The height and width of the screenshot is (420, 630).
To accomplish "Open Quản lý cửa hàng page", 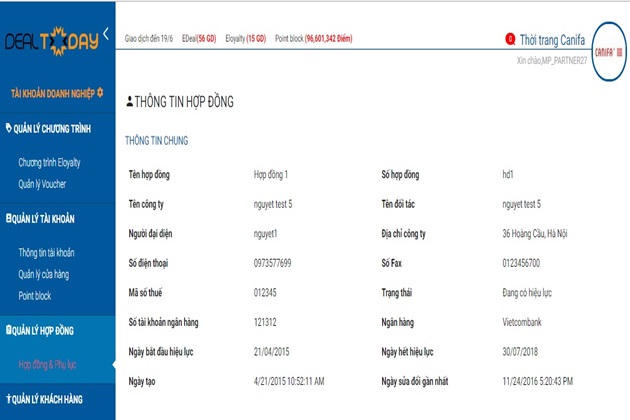I will pos(43,274).
